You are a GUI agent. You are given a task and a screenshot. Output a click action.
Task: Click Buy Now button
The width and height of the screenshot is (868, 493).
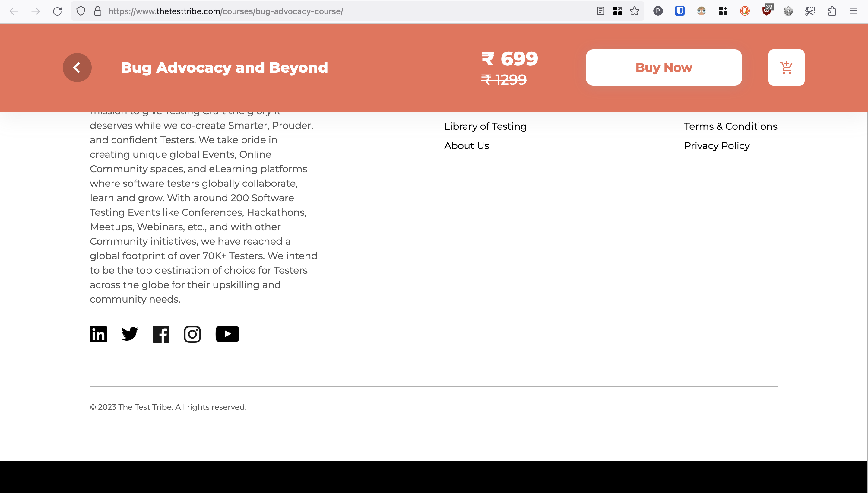pos(664,67)
